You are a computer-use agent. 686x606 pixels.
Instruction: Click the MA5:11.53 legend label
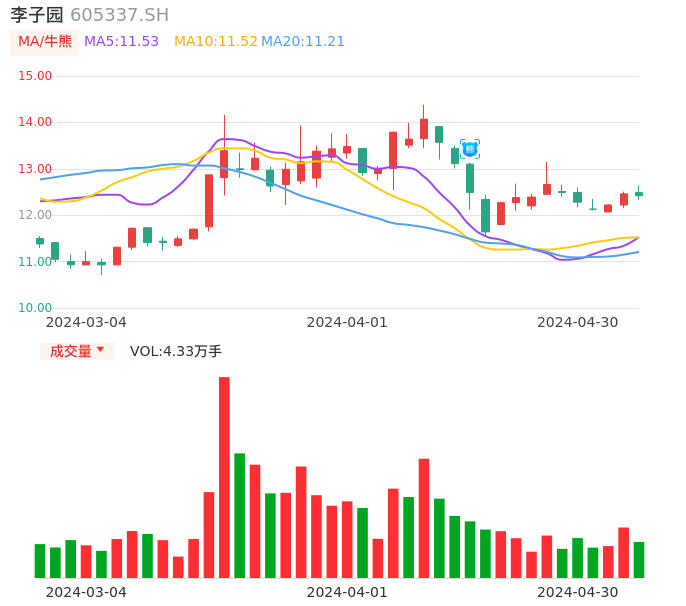click(121, 42)
